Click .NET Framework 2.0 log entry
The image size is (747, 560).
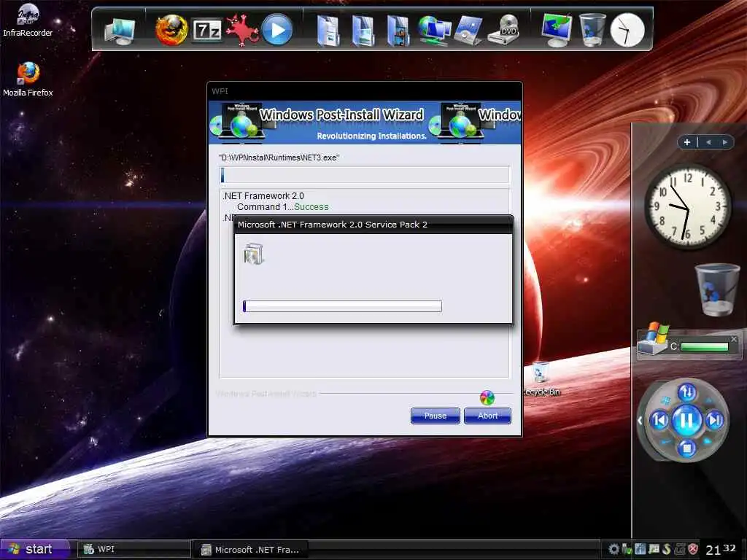point(263,195)
